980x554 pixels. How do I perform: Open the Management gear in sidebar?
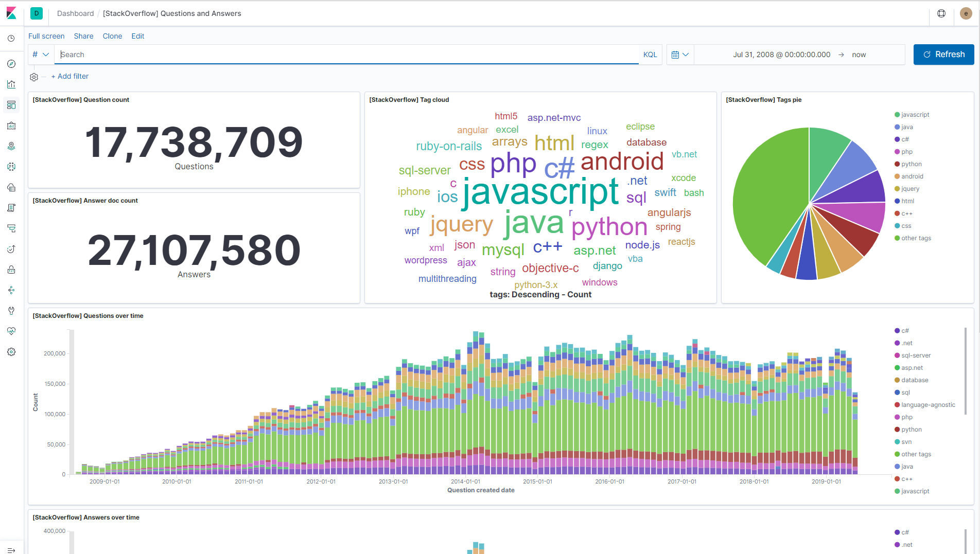pyautogui.click(x=11, y=352)
